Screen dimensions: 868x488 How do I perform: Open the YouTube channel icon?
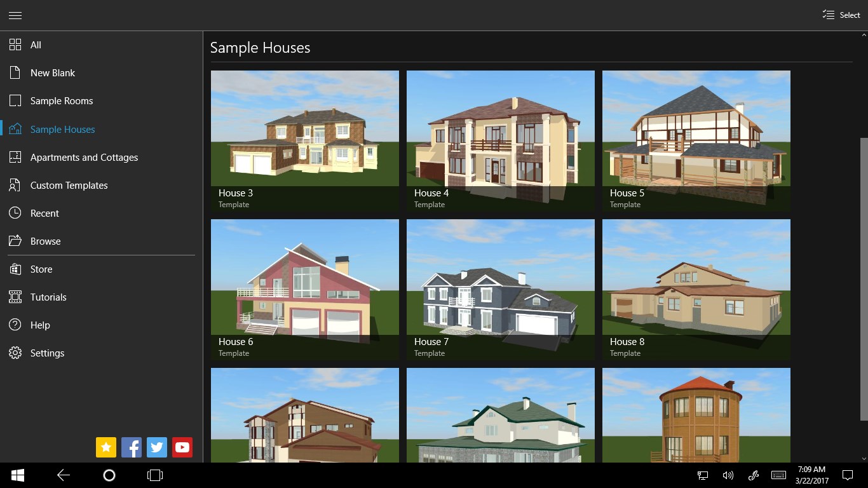pos(182,447)
